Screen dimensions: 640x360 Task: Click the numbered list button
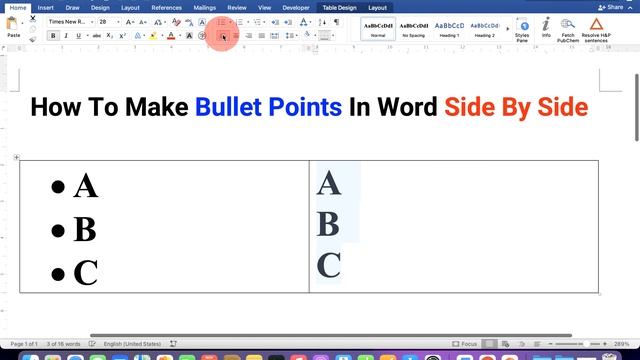[240, 22]
